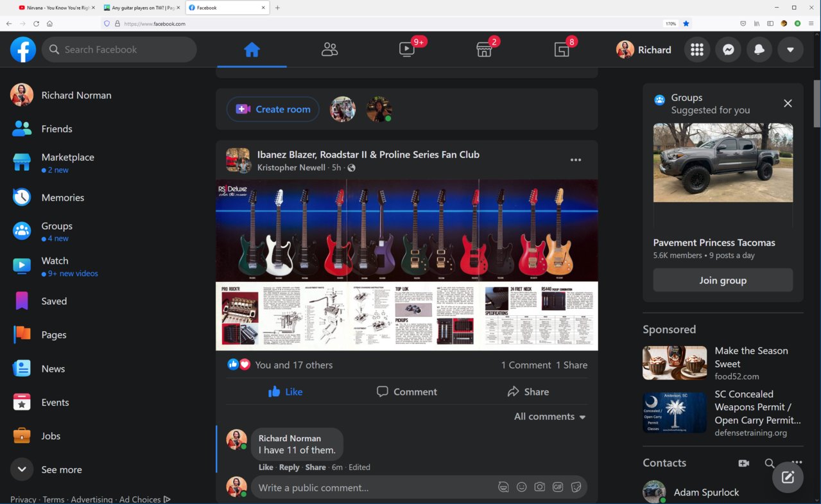
Task: Open the 1 Share link
Action: [571, 365]
